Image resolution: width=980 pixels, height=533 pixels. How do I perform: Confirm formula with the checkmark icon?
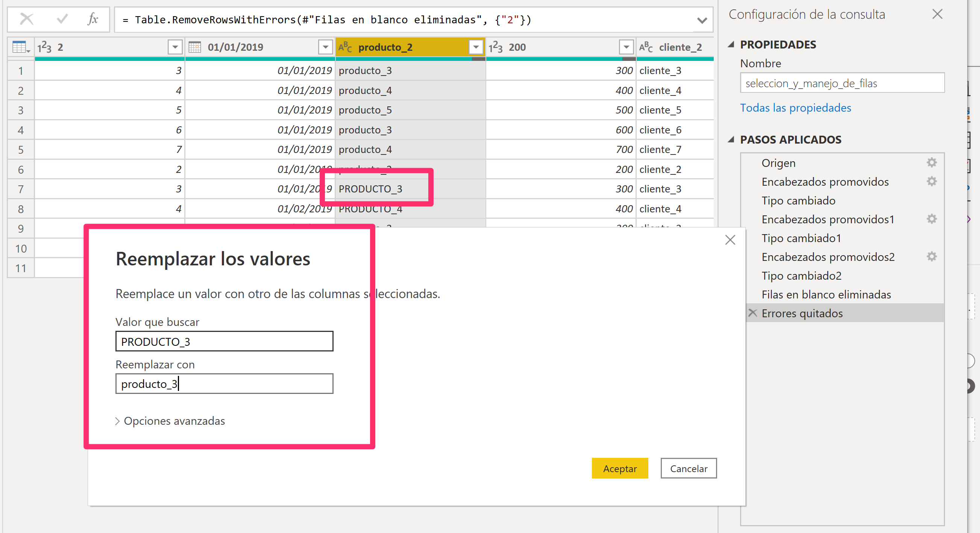coord(62,19)
